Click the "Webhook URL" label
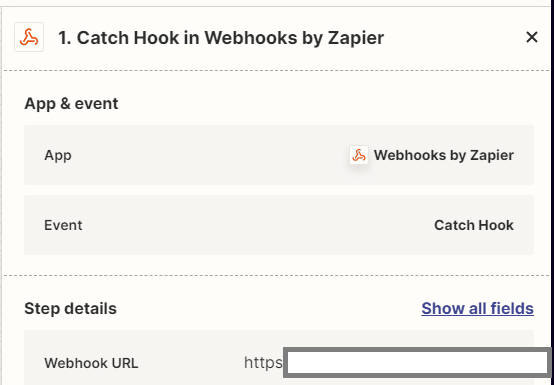 tap(91, 363)
